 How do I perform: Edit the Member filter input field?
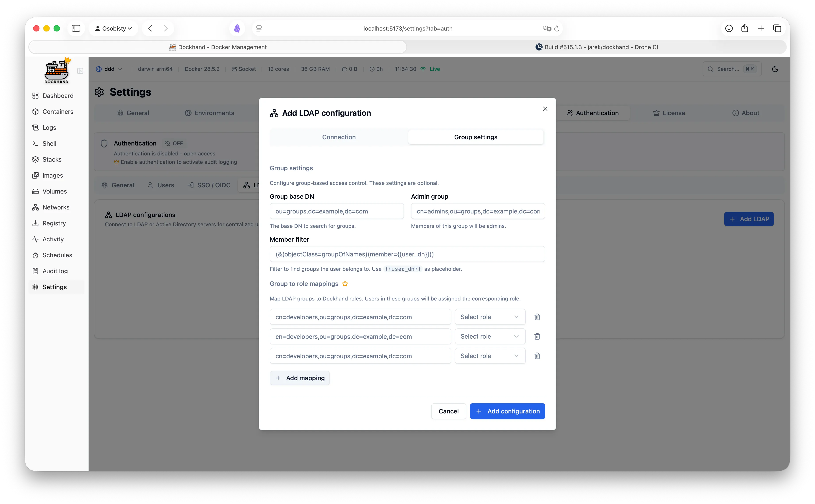click(407, 254)
